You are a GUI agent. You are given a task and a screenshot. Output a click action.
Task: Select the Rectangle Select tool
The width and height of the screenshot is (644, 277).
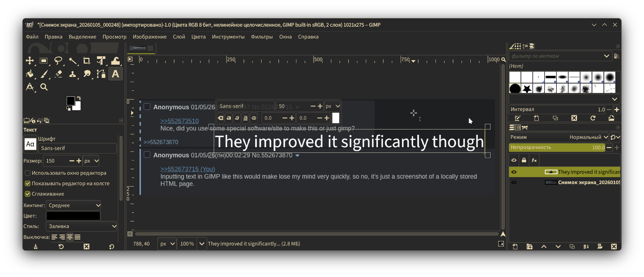(44, 61)
